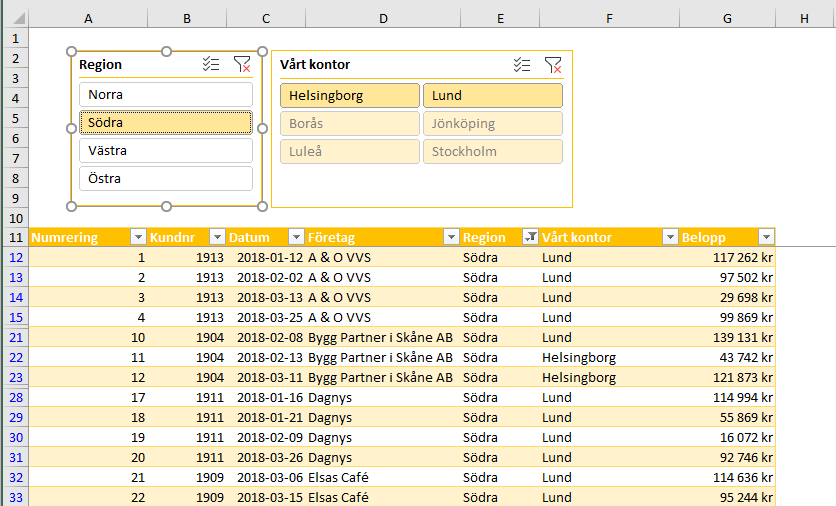The image size is (836, 506).
Task: Select Södra in Region slicer
Action: pyautogui.click(x=166, y=122)
